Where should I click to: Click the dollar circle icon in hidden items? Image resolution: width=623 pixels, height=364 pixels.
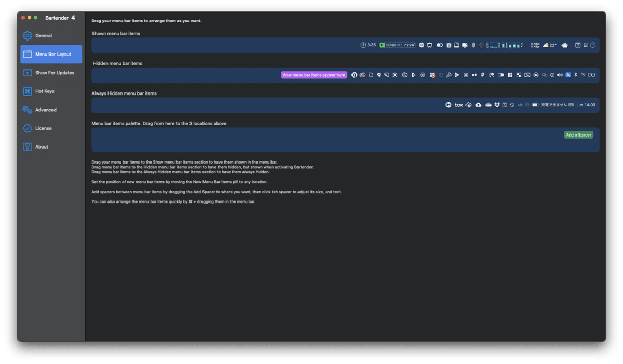pos(404,75)
